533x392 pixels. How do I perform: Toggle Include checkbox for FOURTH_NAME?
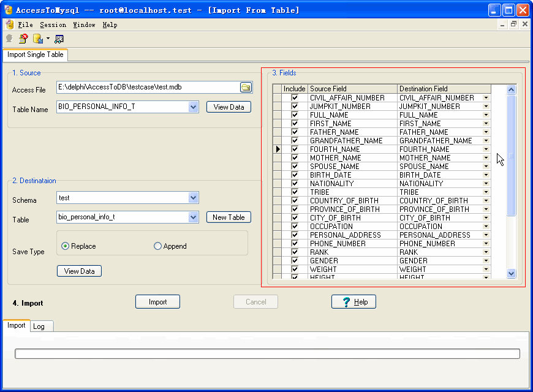[295, 149]
